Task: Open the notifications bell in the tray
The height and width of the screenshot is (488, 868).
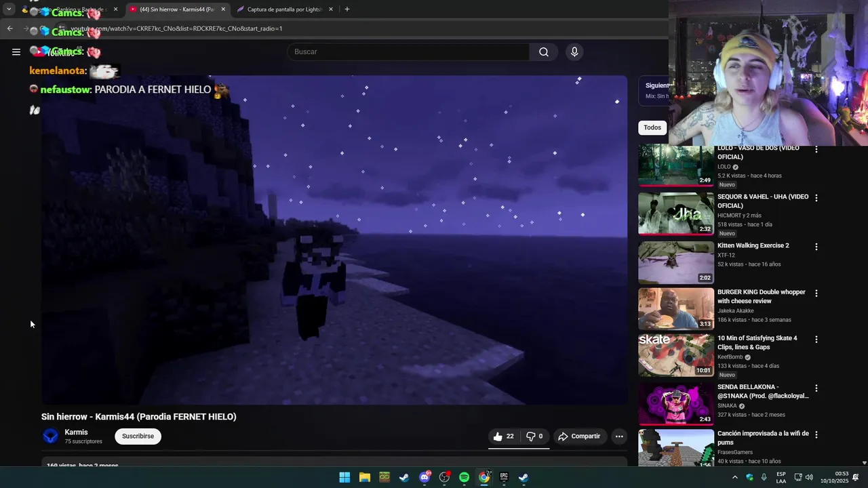Action: (856, 477)
